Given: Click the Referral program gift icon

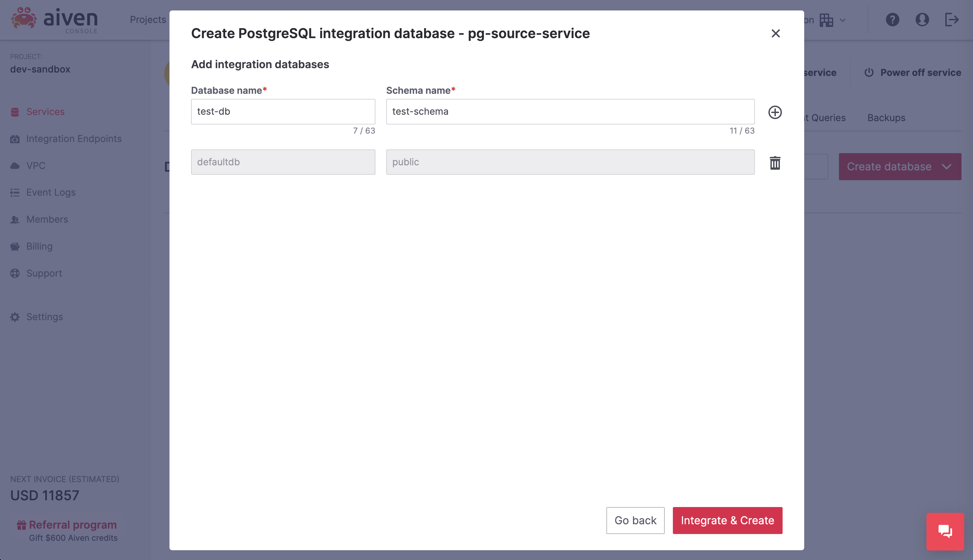Looking at the screenshot, I should [22, 525].
